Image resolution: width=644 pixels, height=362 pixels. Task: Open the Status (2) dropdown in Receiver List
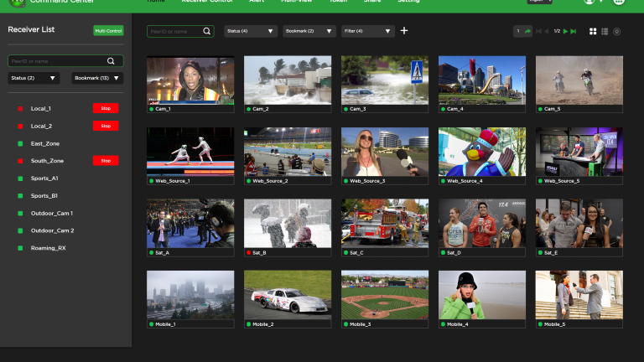tap(34, 78)
